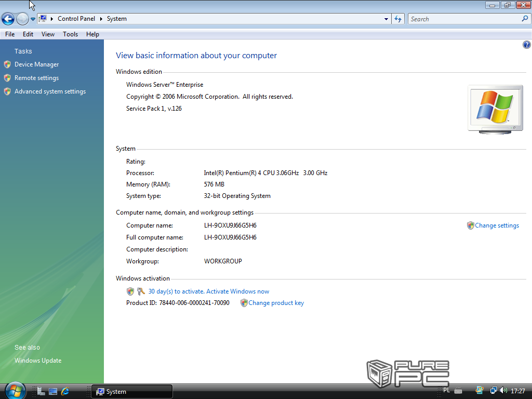The width and height of the screenshot is (532, 399).
Task: Click the Change product key link
Action: coord(276,303)
